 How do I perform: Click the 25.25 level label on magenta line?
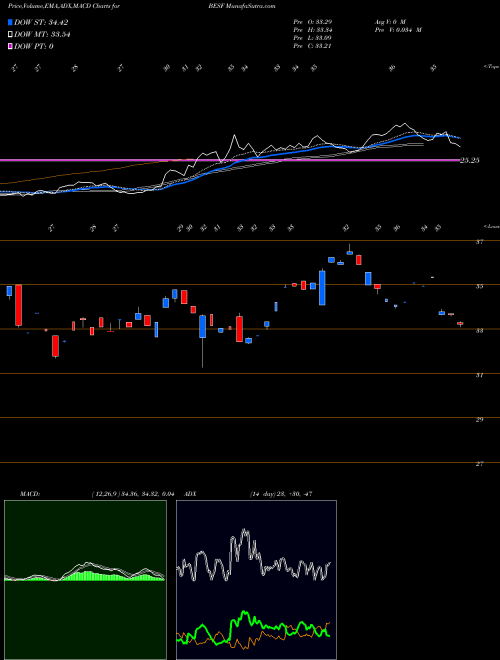click(x=470, y=160)
